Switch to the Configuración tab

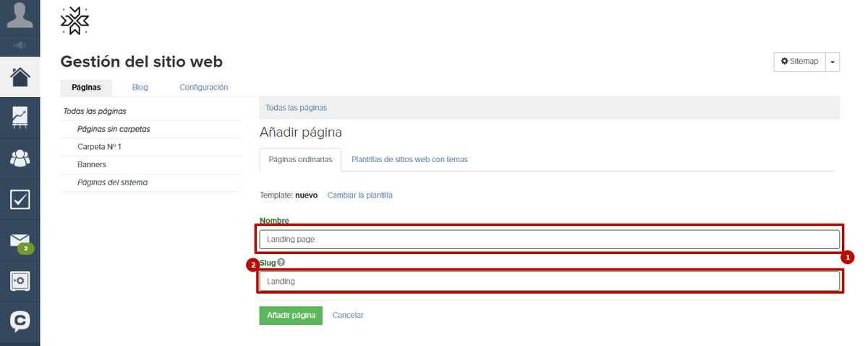point(204,88)
